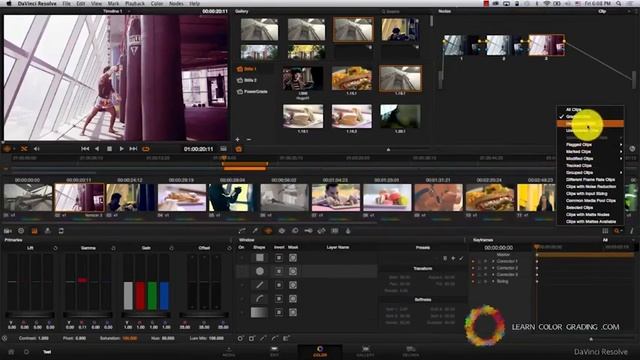The width and height of the screenshot is (640, 360).
Task: Reset the Lift controls
Action: tap(55, 248)
